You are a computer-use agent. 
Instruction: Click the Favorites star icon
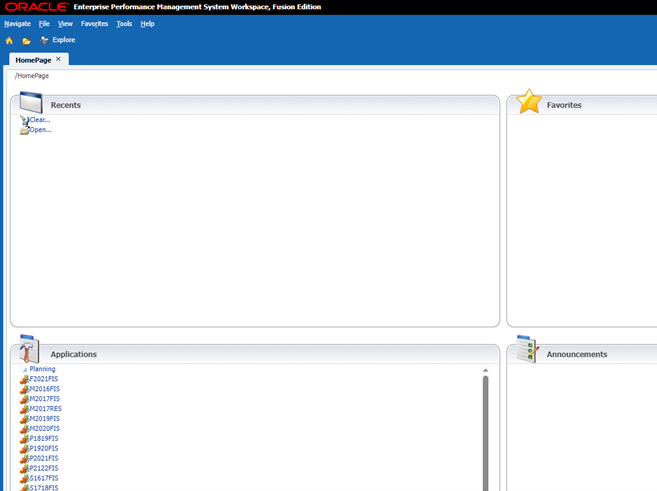pyautogui.click(x=529, y=102)
